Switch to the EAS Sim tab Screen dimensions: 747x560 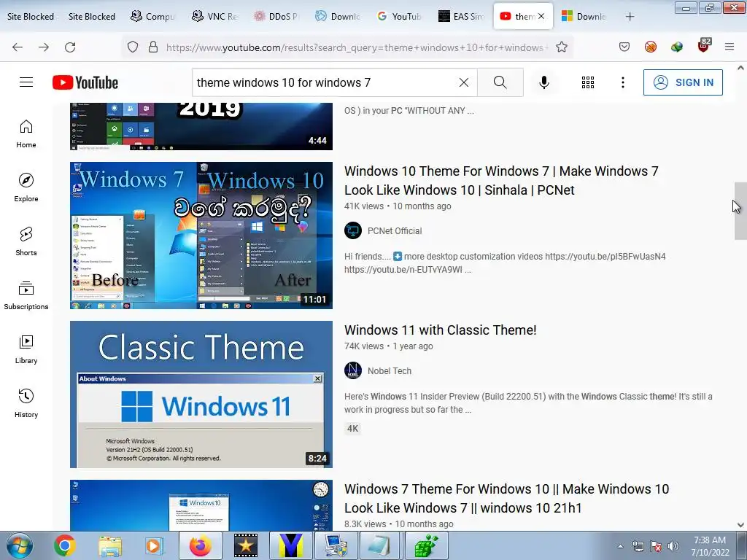tap(461, 17)
